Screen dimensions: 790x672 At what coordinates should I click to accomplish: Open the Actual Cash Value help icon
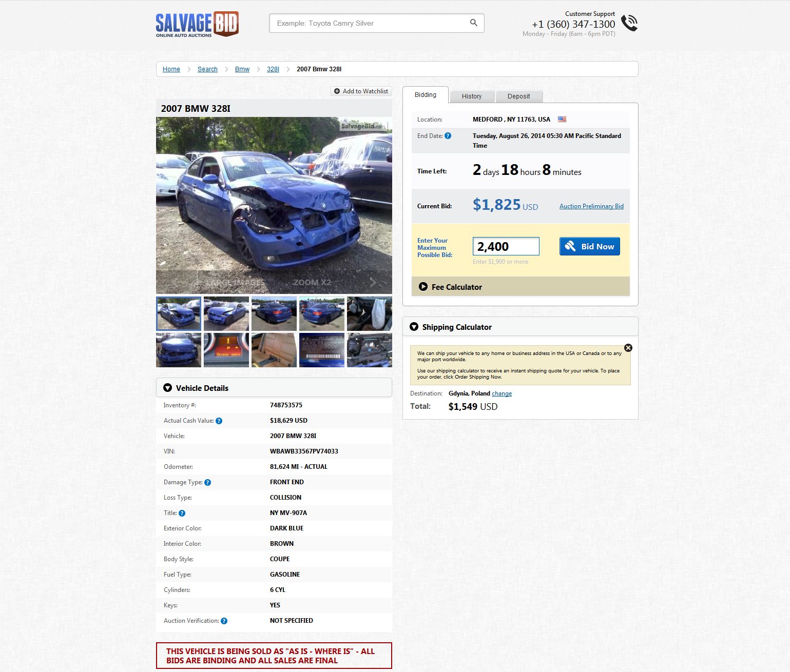pos(219,421)
